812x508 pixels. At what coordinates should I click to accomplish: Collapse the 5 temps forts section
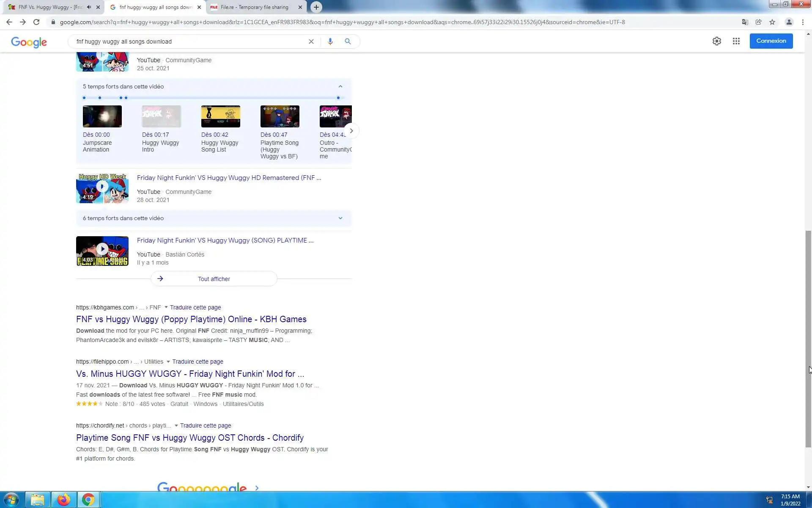coord(340,86)
